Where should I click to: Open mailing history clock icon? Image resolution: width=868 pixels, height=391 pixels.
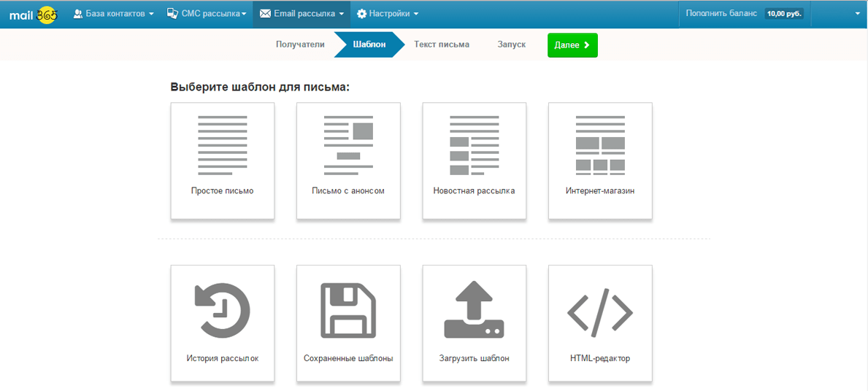point(223,310)
